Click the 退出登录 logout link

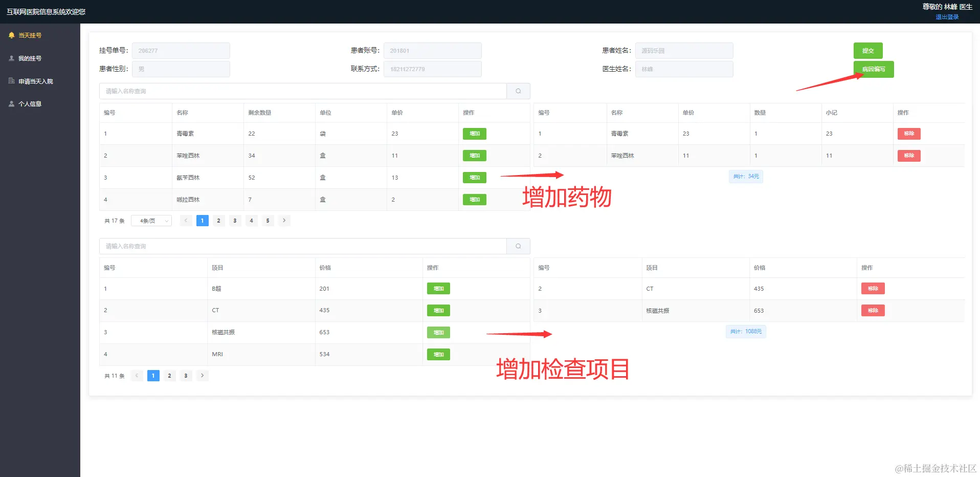tap(947, 17)
